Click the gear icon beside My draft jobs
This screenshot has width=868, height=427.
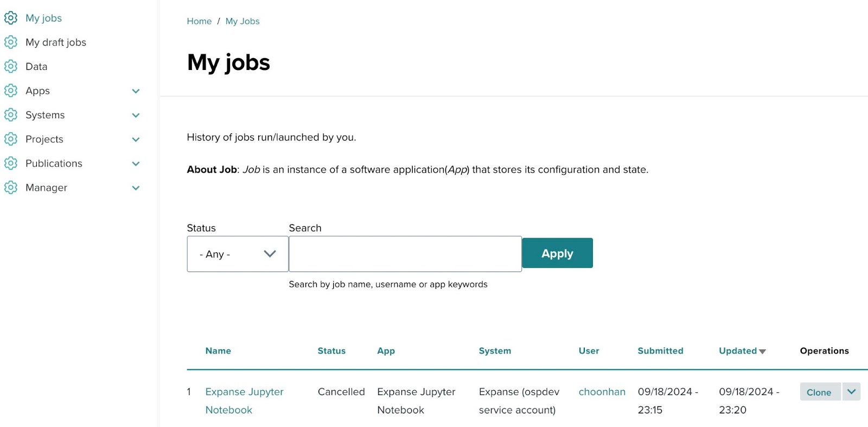pyautogui.click(x=11, y=42)
